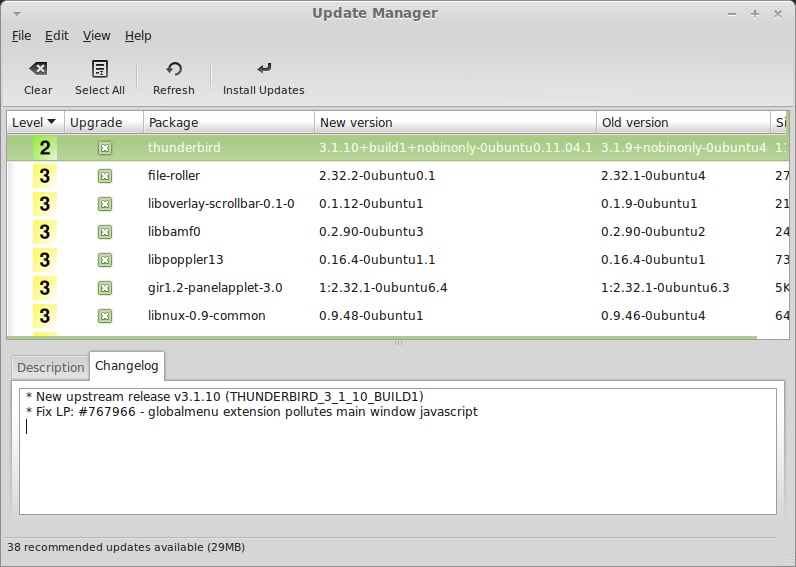Click the Install Updates toolbar icon

click(x=263, y=69)
